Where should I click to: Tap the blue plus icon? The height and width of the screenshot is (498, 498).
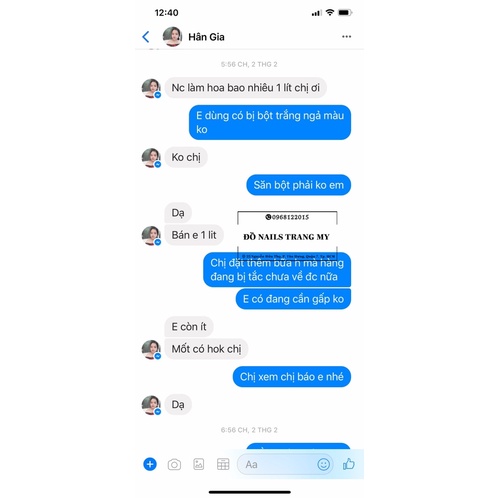150,464
